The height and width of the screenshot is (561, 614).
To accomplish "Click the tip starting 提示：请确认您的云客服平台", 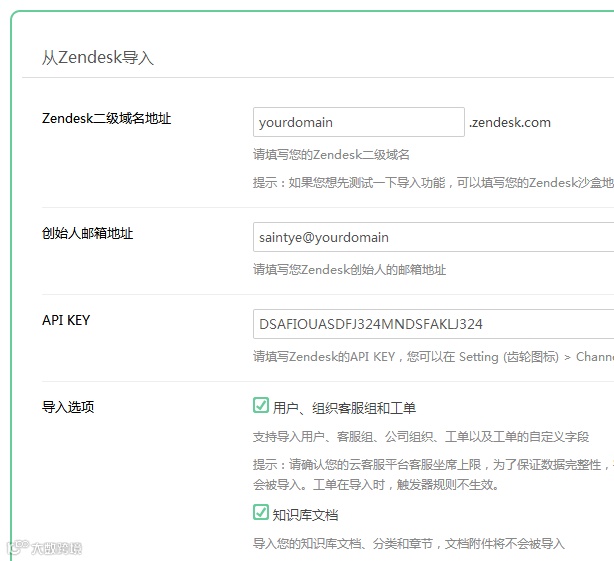I will [433, 465].
